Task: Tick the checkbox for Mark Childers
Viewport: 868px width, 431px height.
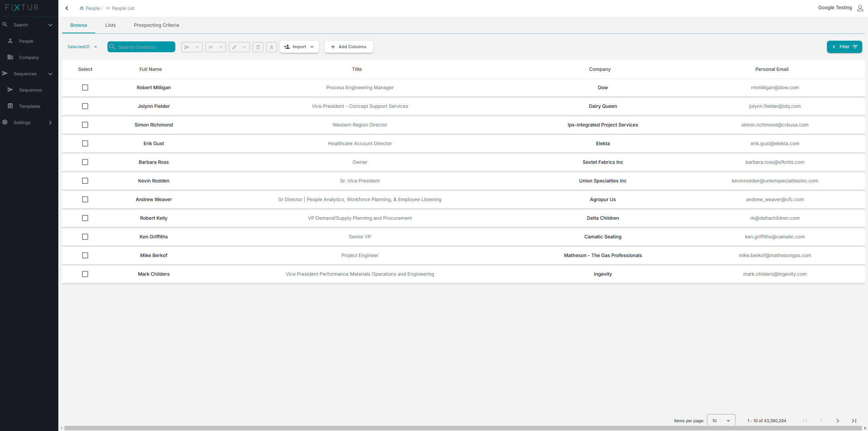Action: pos(85,274)
